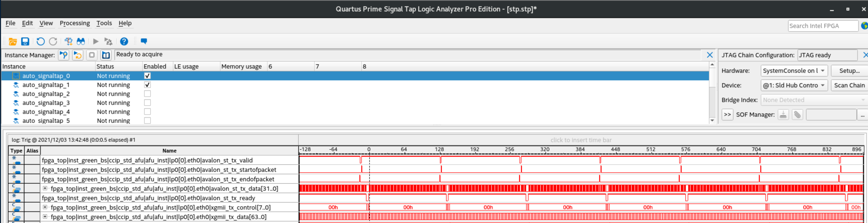Viewport: 868px width, 223px height.
Task: Select the auto_signaltap_2 instance row
Action: pos(355,94)
